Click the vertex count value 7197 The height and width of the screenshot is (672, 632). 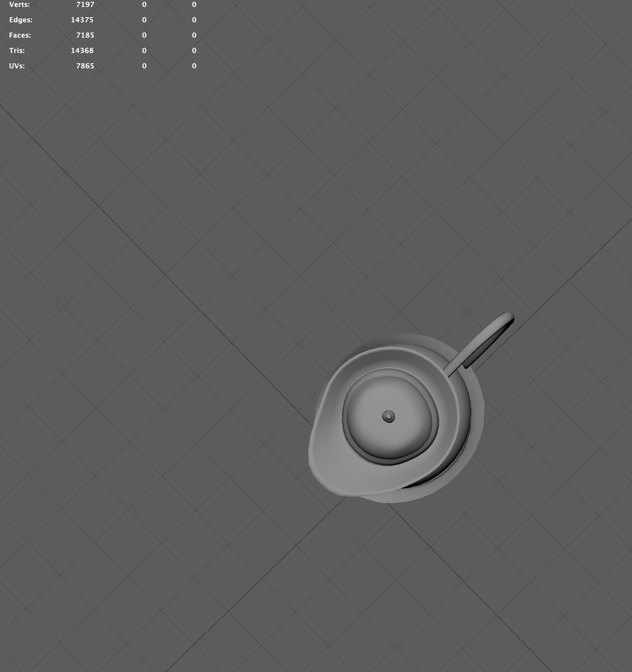tap(85, 5)
